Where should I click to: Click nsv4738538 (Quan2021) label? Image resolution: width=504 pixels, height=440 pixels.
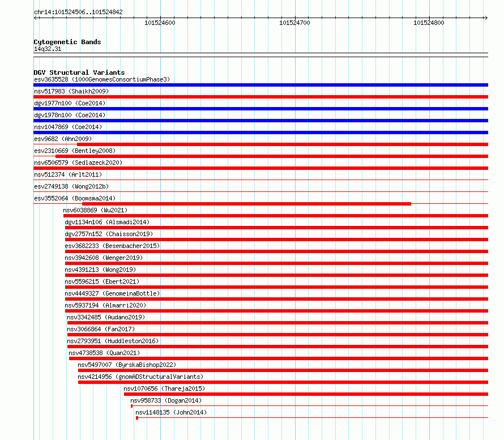[x=104, y=353]
